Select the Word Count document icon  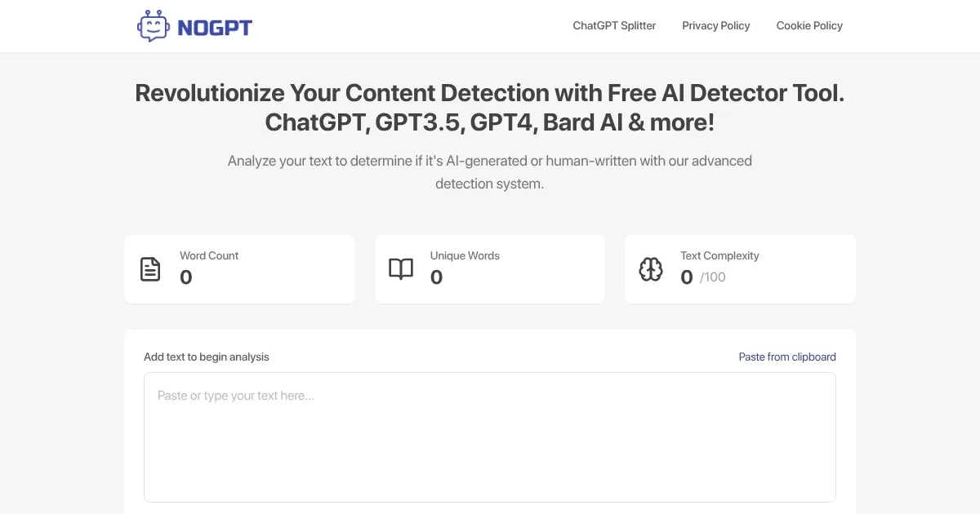click(x=150, y=268)
